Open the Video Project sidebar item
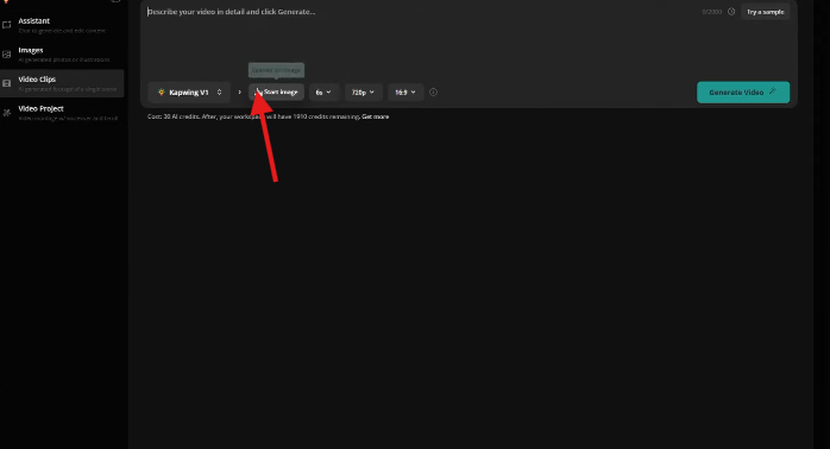 tap(62, 112)
